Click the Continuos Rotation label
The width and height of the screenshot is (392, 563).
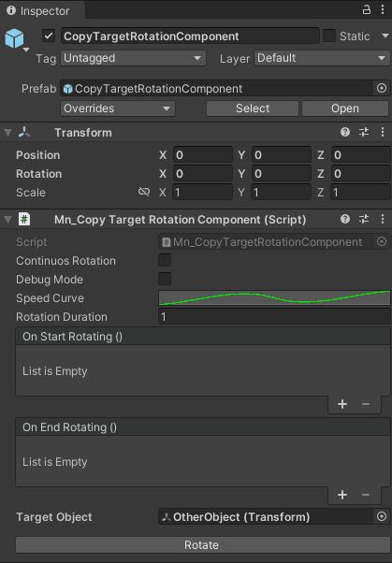[65, 260]
